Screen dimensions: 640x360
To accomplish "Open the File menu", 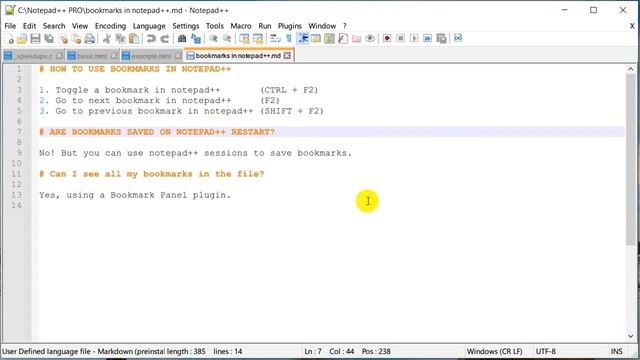I will (x=10, y=26).
